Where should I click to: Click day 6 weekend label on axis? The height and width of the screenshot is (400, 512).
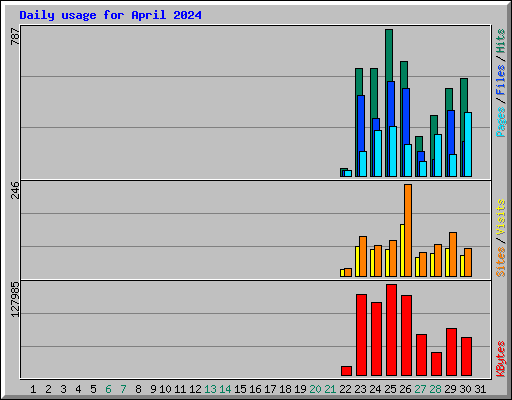108,389
